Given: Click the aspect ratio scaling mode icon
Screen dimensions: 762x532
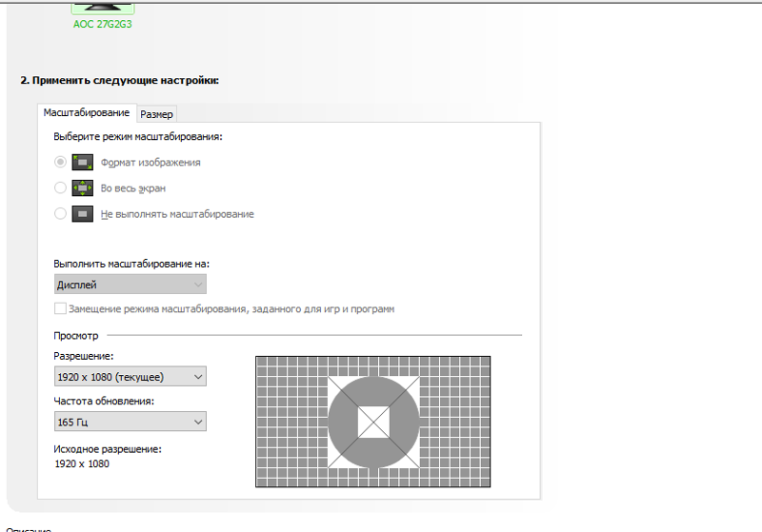Looking at the screenshot, I should (83, 163).
